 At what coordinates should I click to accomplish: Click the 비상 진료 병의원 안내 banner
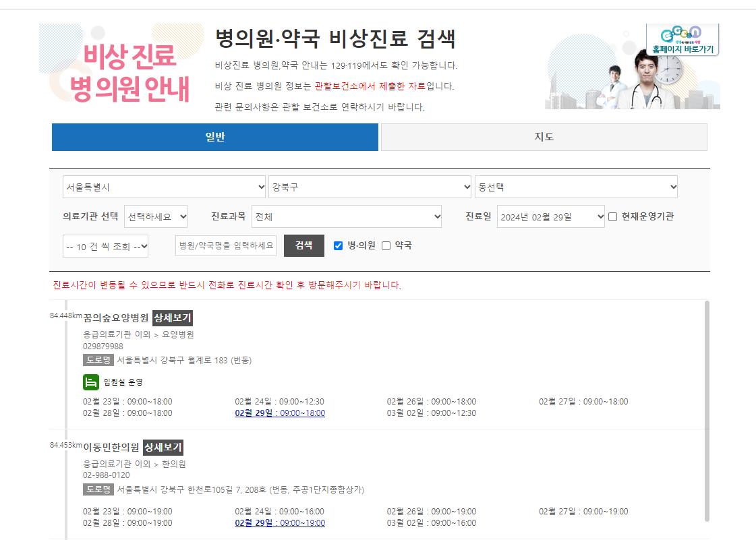121,63
